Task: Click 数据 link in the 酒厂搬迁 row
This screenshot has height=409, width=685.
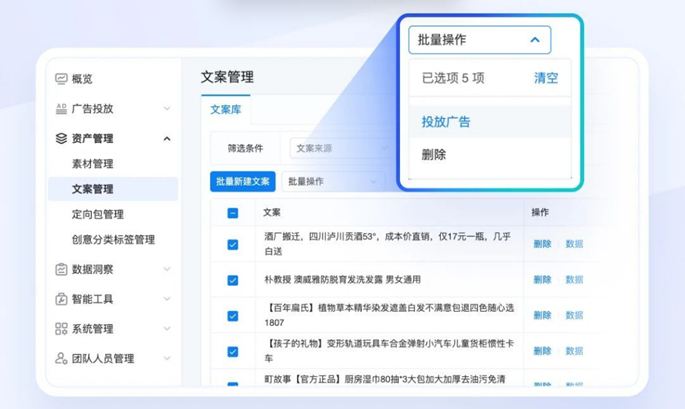Action: tap(574, 244)
